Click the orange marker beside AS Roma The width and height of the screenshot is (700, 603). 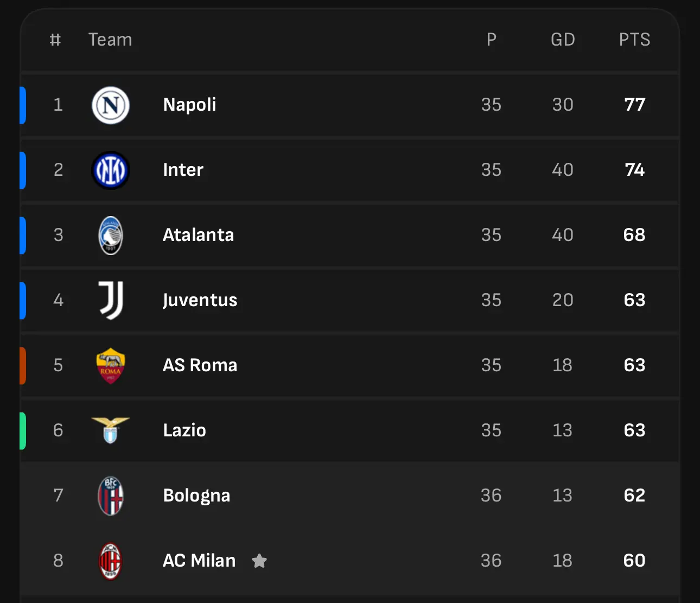click(x=23, y=365)
